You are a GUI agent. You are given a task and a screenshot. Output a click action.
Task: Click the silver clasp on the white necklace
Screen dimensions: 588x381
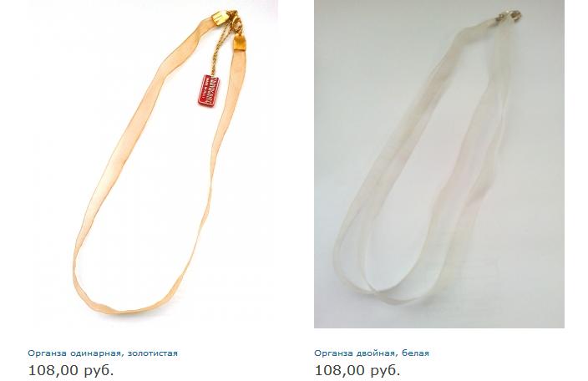pos(509,16)
